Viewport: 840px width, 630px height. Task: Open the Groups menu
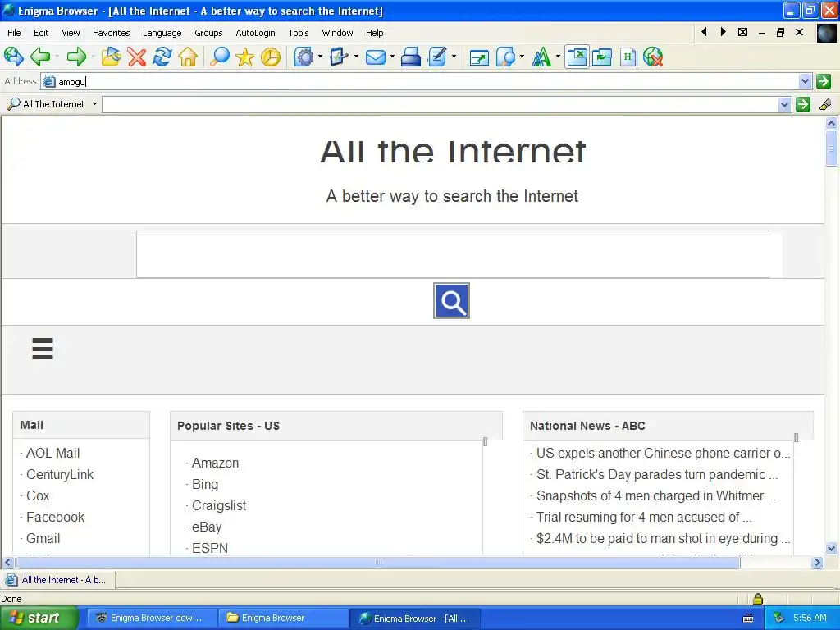click(208, 33)
